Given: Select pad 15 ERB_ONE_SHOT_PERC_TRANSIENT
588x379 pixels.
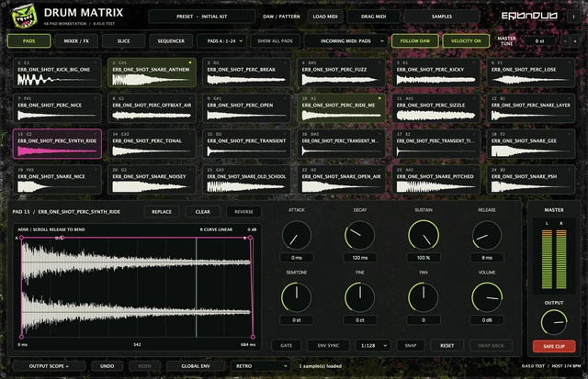Looking at the screenshot, I should pos(246,144).
